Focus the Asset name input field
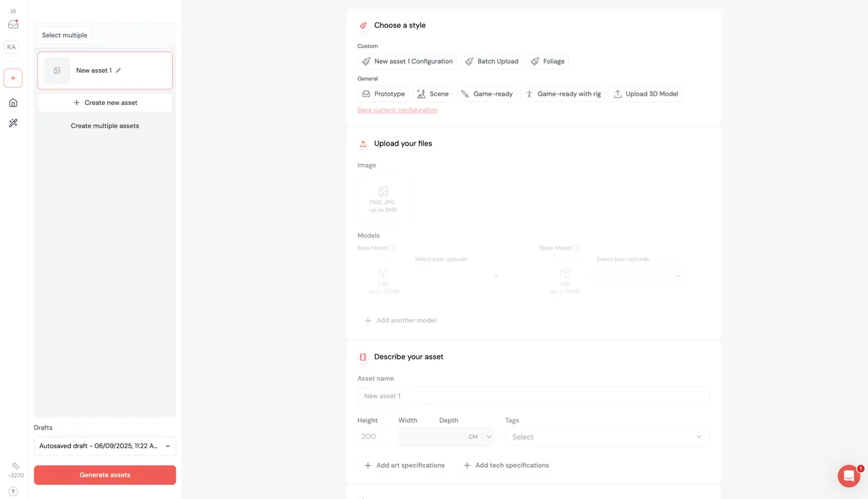Viewport: 868px width, 499px height. pos(534,396)
